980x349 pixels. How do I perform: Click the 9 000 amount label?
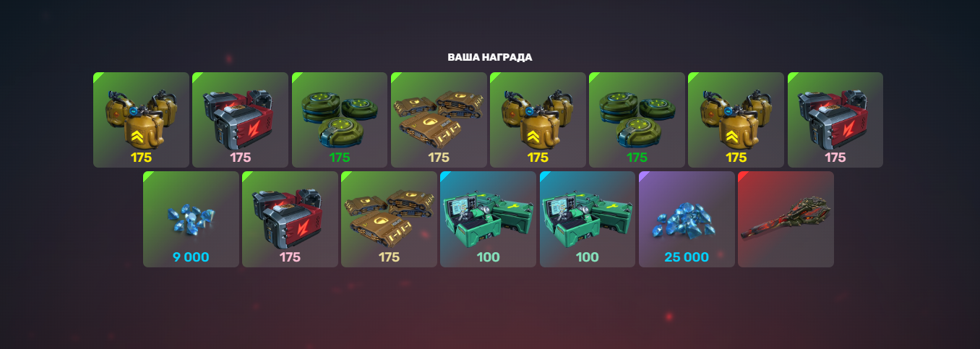tap(191, 257)
